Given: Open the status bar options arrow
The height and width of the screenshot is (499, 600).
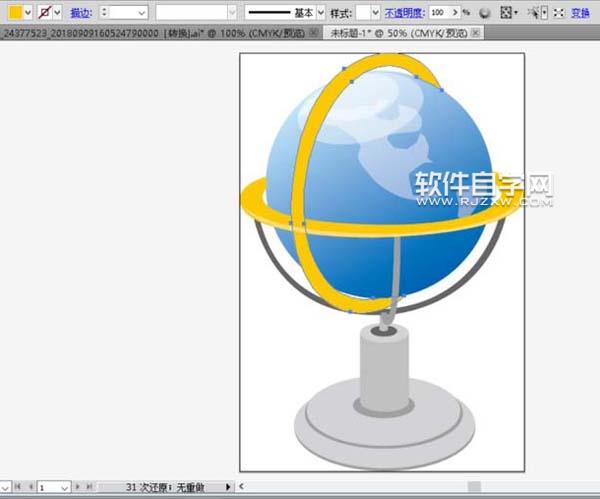Looking at the screenshot, I should (x=228, y=487).
